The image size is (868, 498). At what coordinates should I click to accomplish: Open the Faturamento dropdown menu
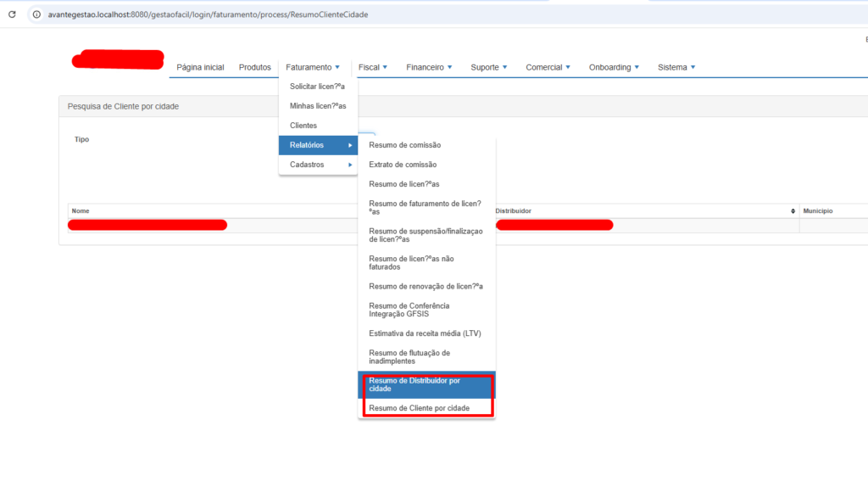pyautogui.click(x=312, y=67)
